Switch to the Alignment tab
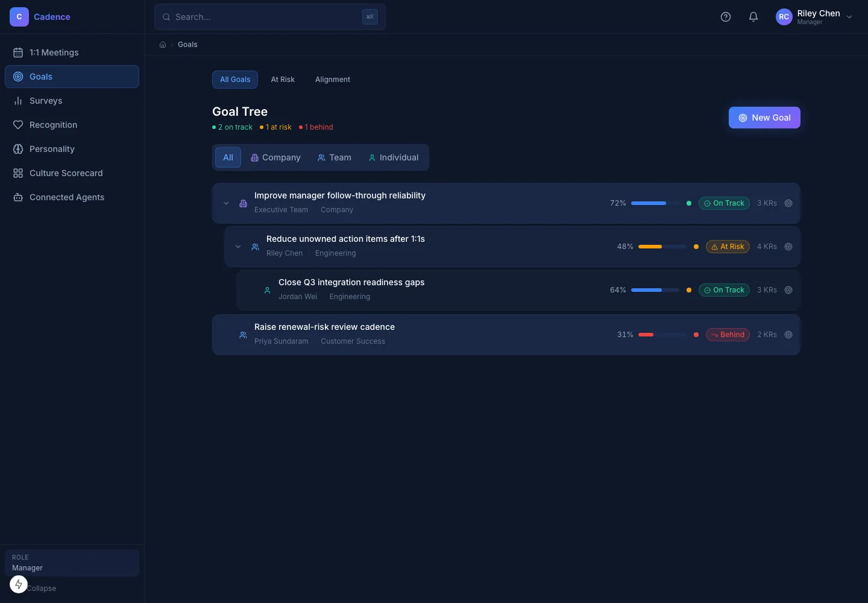868x603 pixels. click(x=333, y=80)
